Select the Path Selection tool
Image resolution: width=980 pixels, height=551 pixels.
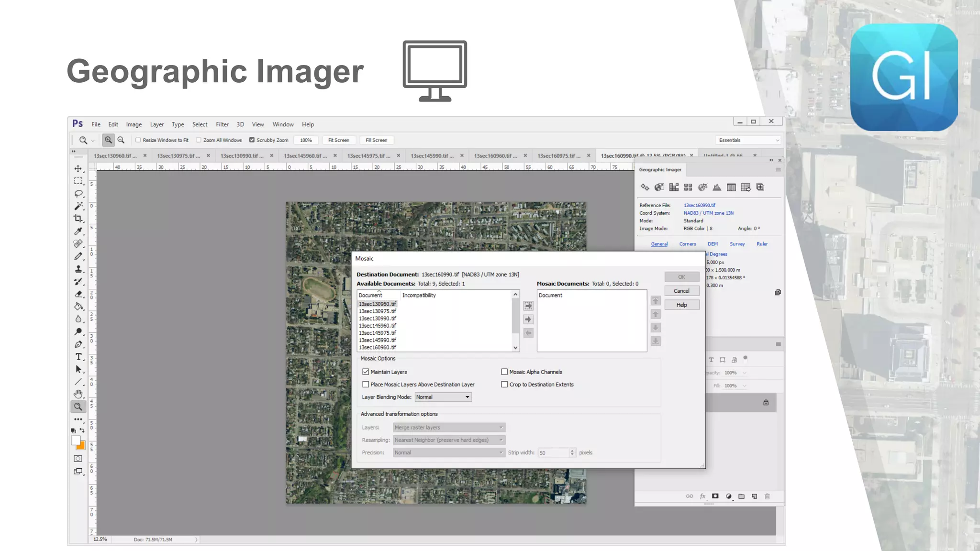(78, 369)
